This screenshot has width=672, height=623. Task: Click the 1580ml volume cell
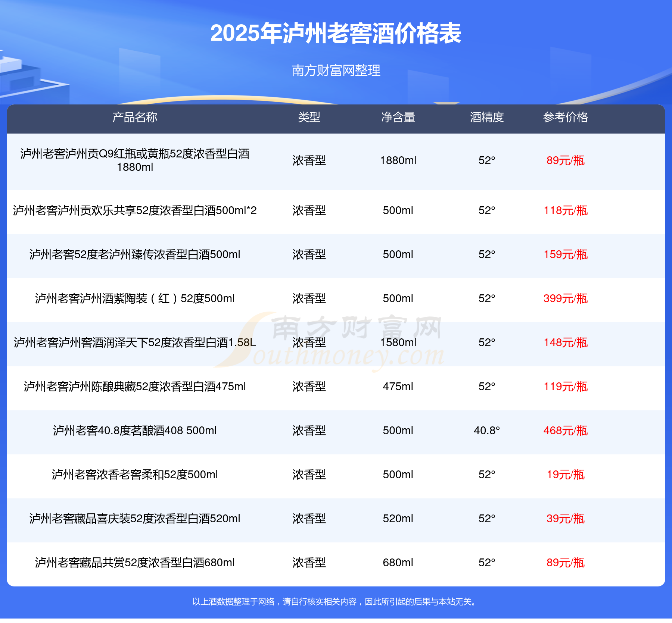[x=398, y=342]
